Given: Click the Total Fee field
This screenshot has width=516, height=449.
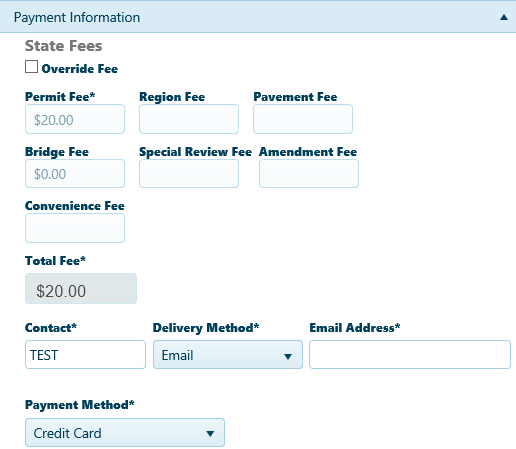Looking at the screenshot, I should (x=81, y=289).
